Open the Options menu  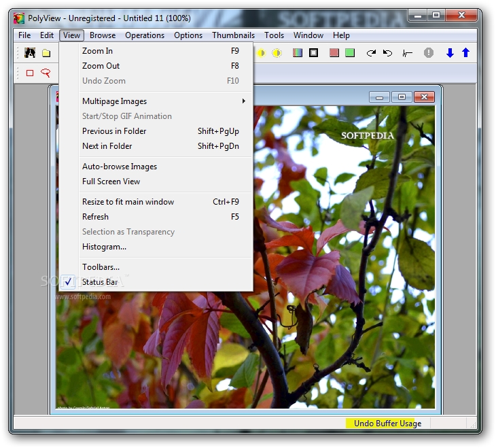point(188,35)
